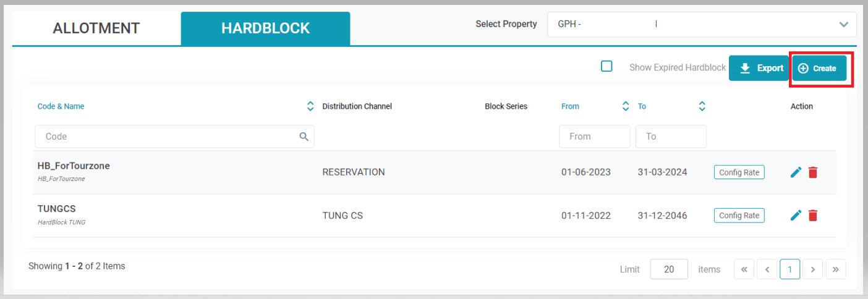This screenshot has width=868, height=299.
Task: Select the HARDBLOCK tab
Action: tap(265, 28)
